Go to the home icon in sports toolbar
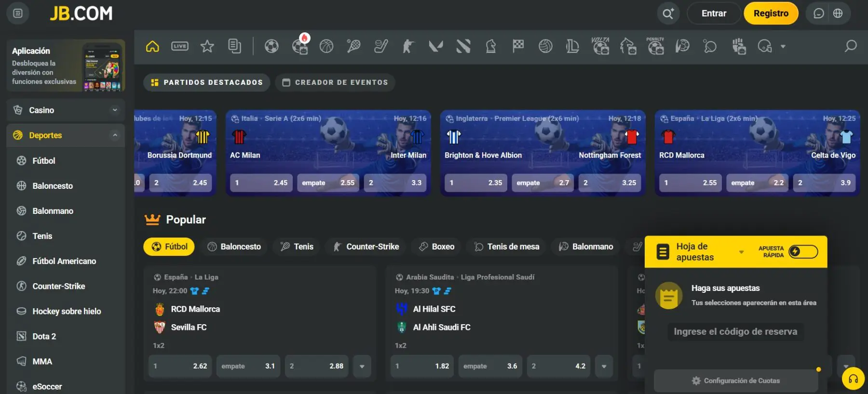 point(152,46)
